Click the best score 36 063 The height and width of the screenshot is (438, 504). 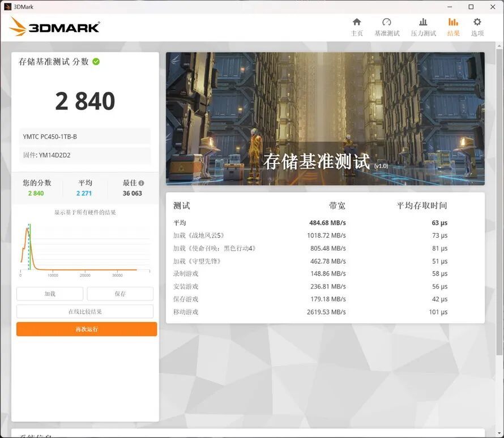click(x=132, y=194)
